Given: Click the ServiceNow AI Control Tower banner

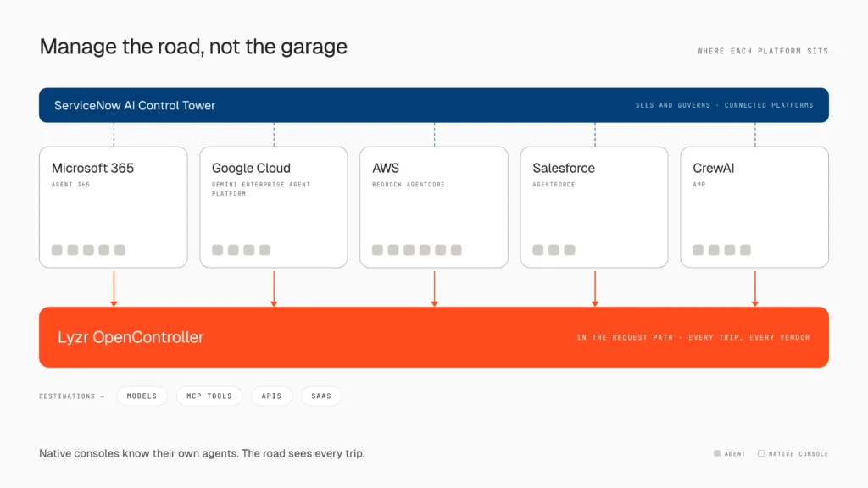Looking at the screenshot, I should (x=433, y=105).
